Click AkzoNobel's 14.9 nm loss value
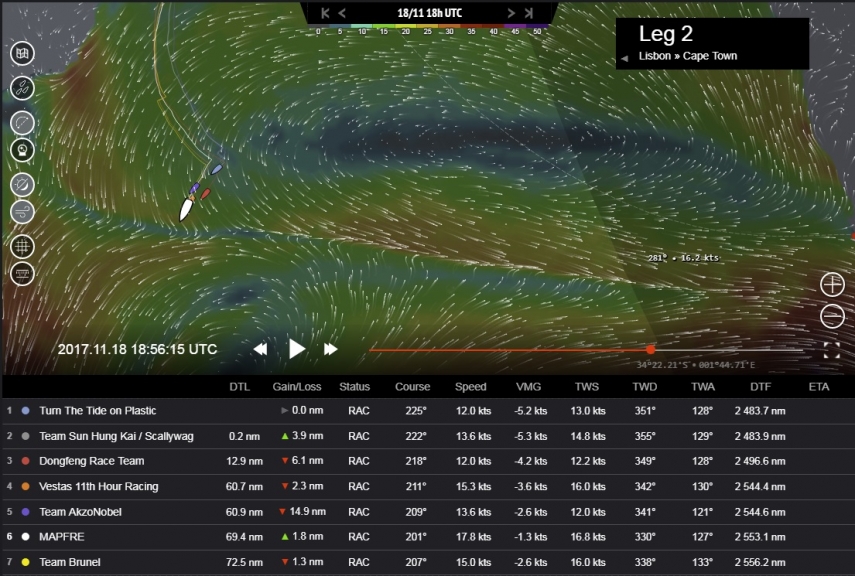This screenshot has height=576, width=855. 308,512
